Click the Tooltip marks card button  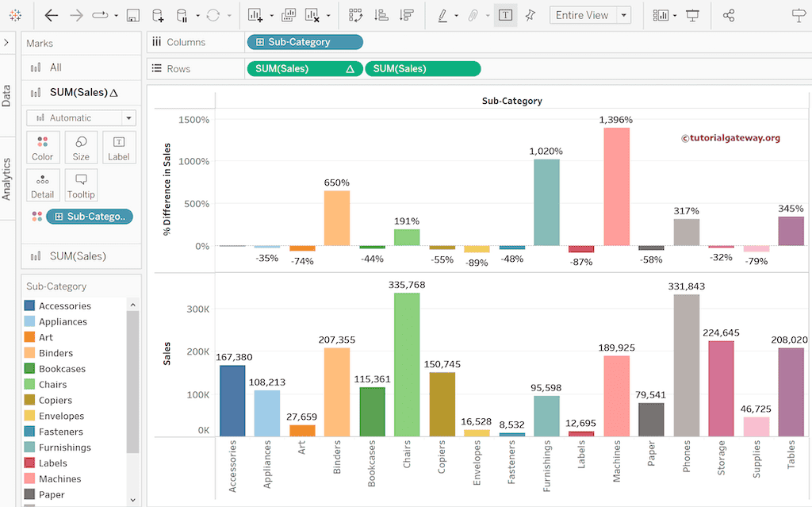[x=81, y=186]
